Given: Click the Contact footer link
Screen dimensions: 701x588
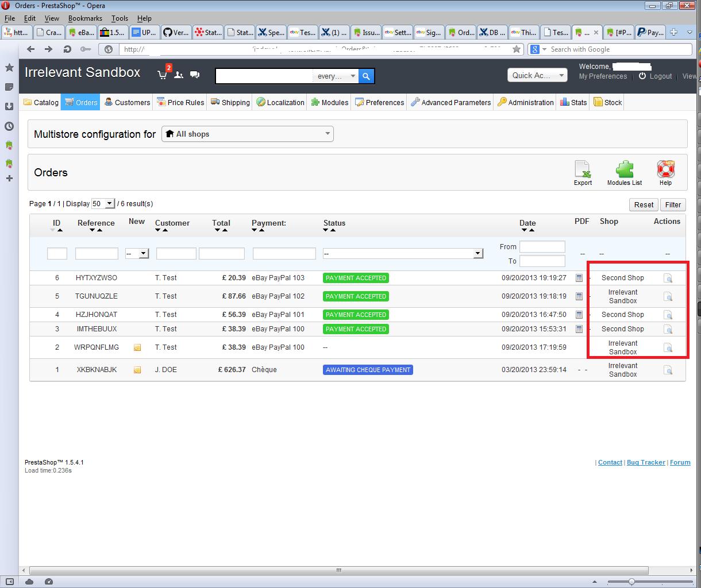Looking at the screenshot, I should click(x=610, y=462).
